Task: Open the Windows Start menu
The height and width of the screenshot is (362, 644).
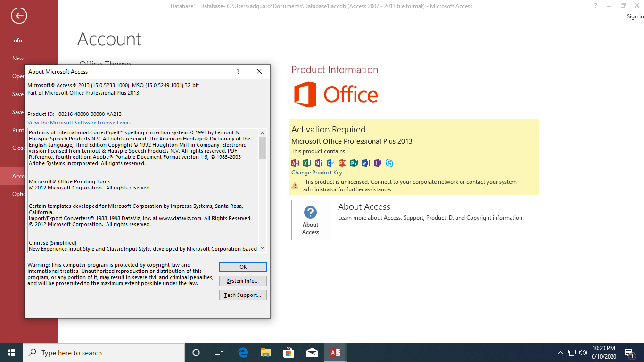Action: point(11,353)
